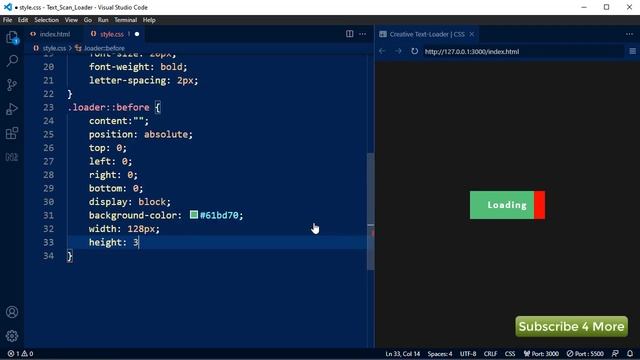
Task: Open the #61bd70 color picker swatch
Action: 194,215
